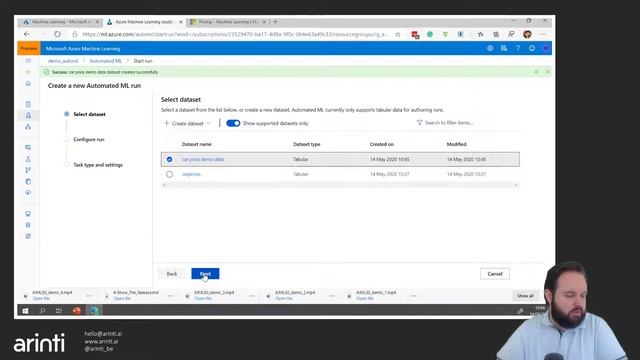
Task: Select the highlighted Automated ML sidebar icon
Action: point(28,116)
